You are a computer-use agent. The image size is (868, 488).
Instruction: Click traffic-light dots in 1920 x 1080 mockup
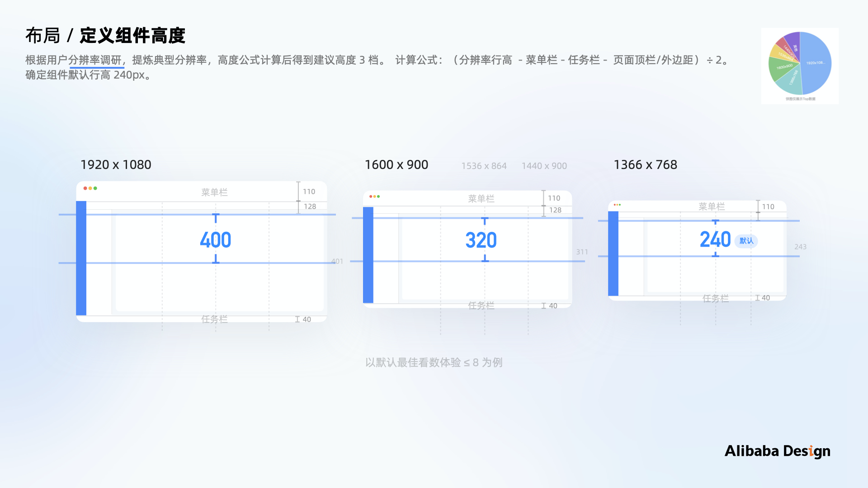(90, 188)
